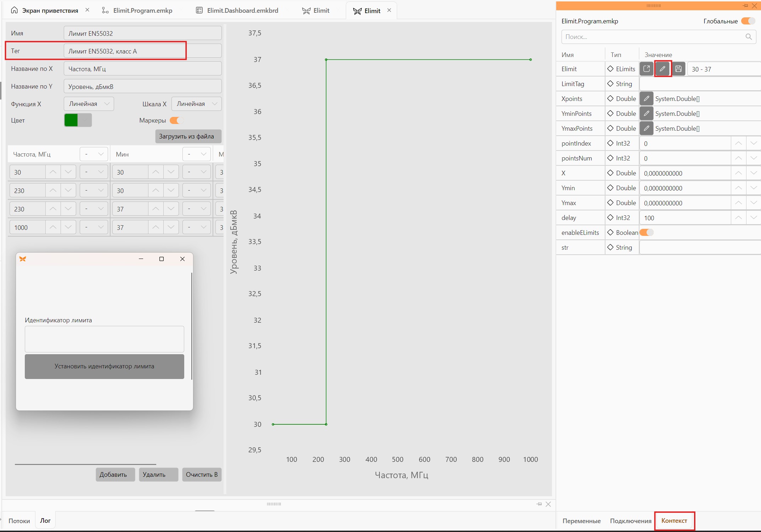Click the save icon in Elimit row
761x532 pixels.
pyautogui.click(x=678, y=69)
